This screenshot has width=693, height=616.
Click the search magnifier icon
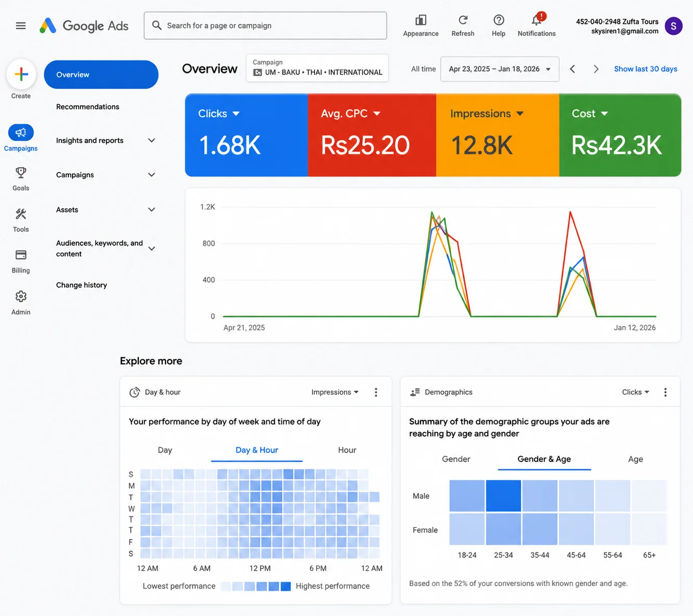pyautogui.click(x=156, y=25)
